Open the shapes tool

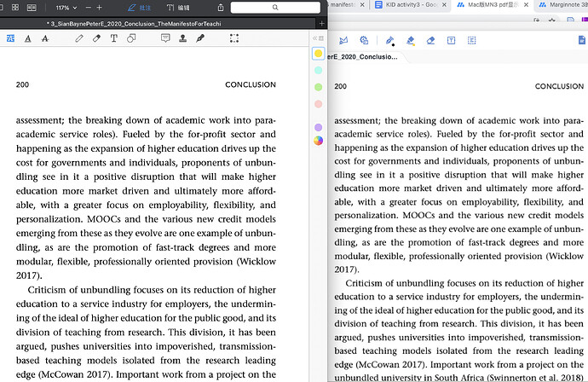[131, 38]
